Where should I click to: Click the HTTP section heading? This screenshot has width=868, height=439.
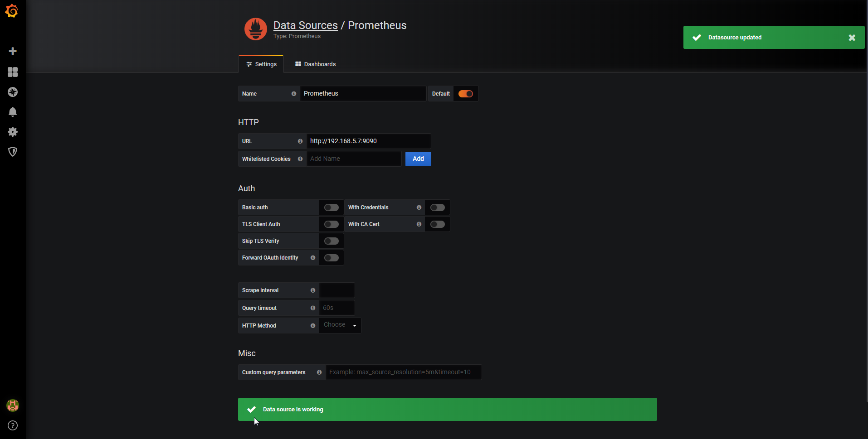tap(249, 122)
